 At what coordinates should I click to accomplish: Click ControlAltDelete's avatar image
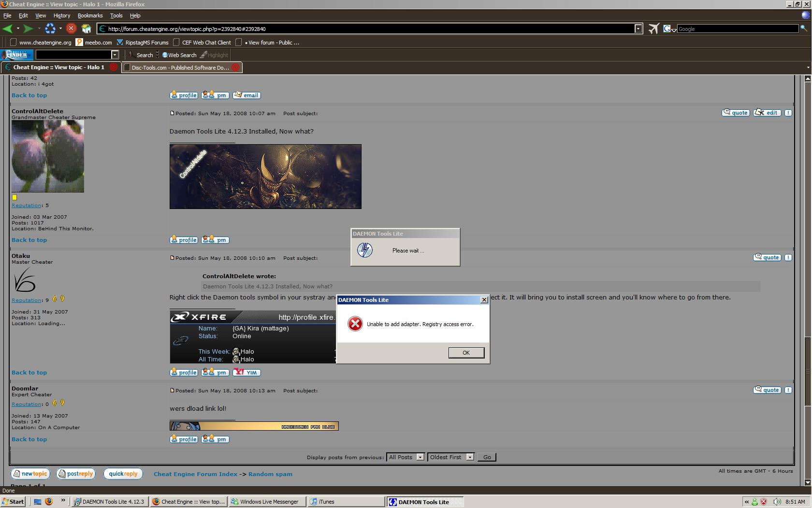[48, 156]
